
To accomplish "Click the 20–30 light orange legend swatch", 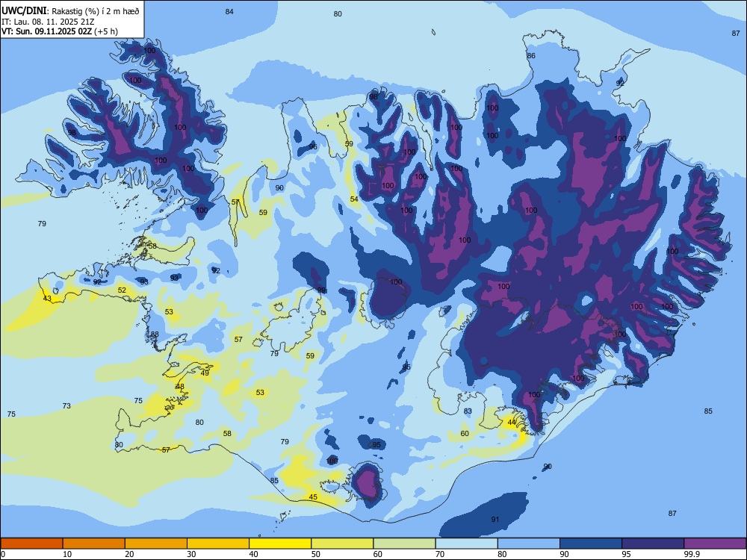I will (156, 544).
